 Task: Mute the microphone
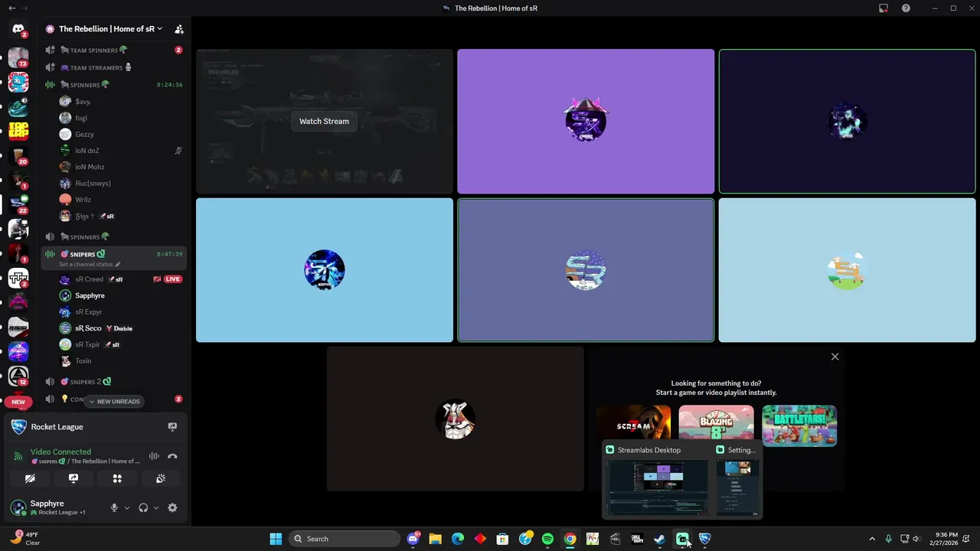(x=114, y=507)
